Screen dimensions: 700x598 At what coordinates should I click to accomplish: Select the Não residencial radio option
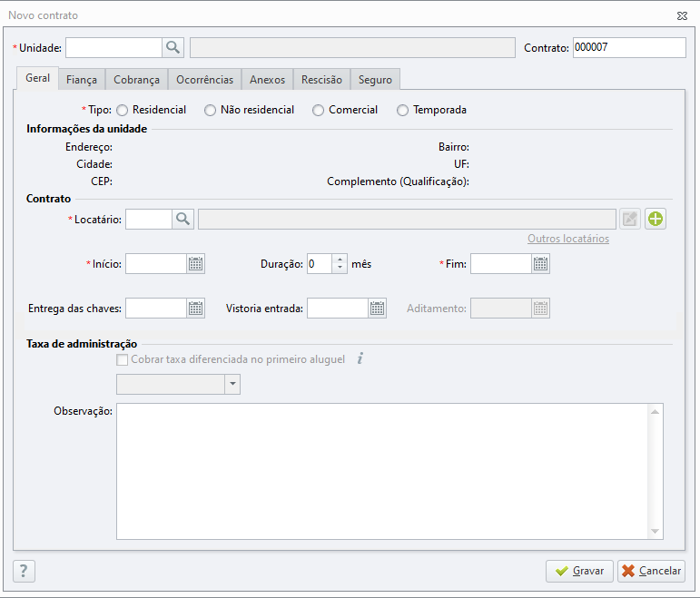(x=210, y=110)
